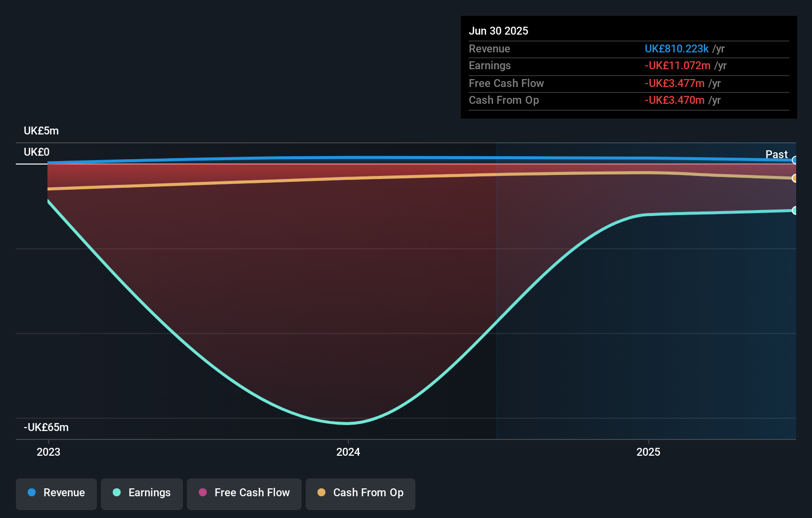Viewport: 812px width, 518px height.
Task: Select the Earnings endpoint marker on chart
Action: (x=795, y=211)
